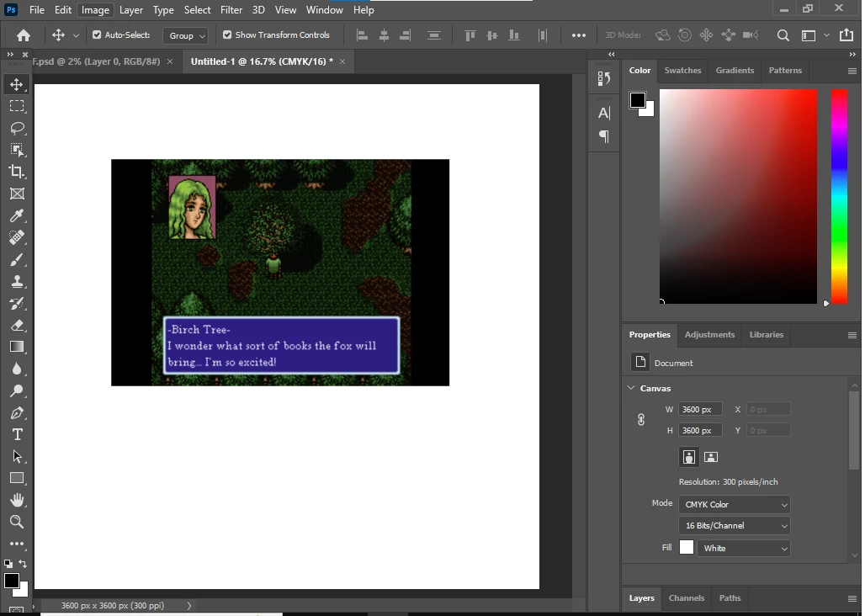Toggle the Auto-Select checkbox
Viewport: 865px width, 616px height.
97,35
